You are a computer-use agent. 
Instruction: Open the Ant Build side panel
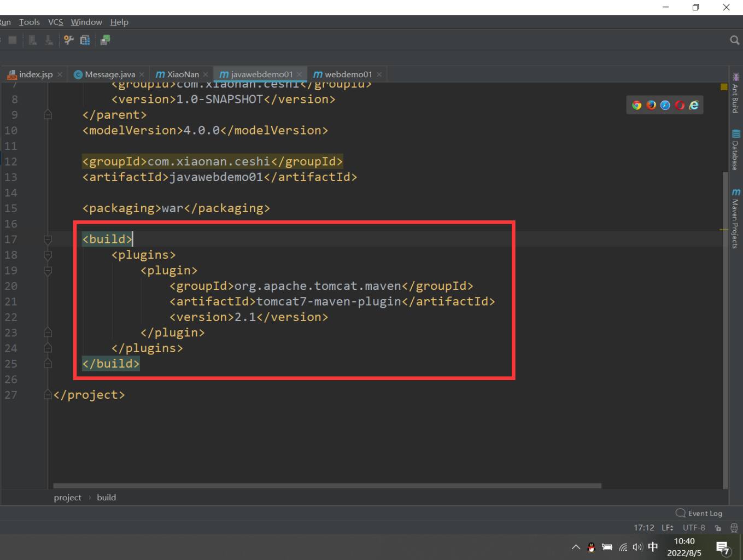735,93
